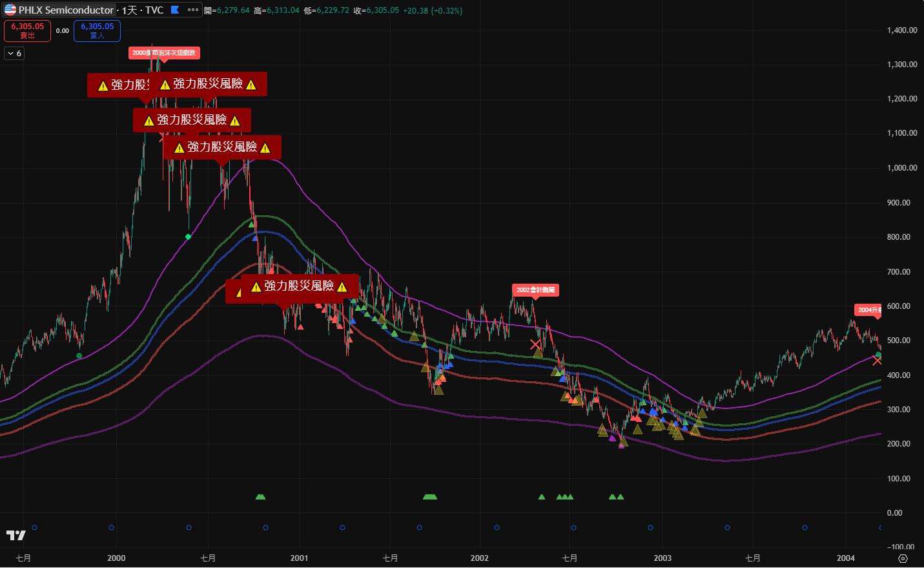
Task: Open symbol search from PHLX Semiconductor title
Action: [x=66, y=10]
